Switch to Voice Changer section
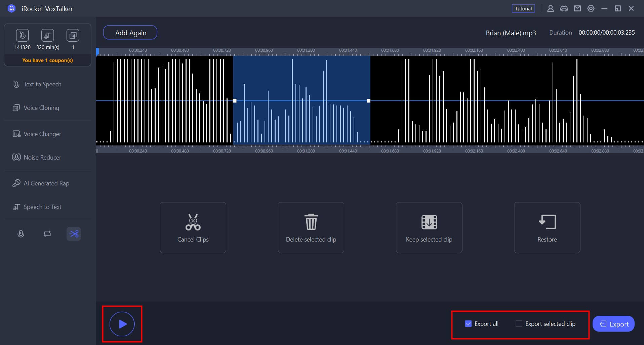 tap(47, 134)
